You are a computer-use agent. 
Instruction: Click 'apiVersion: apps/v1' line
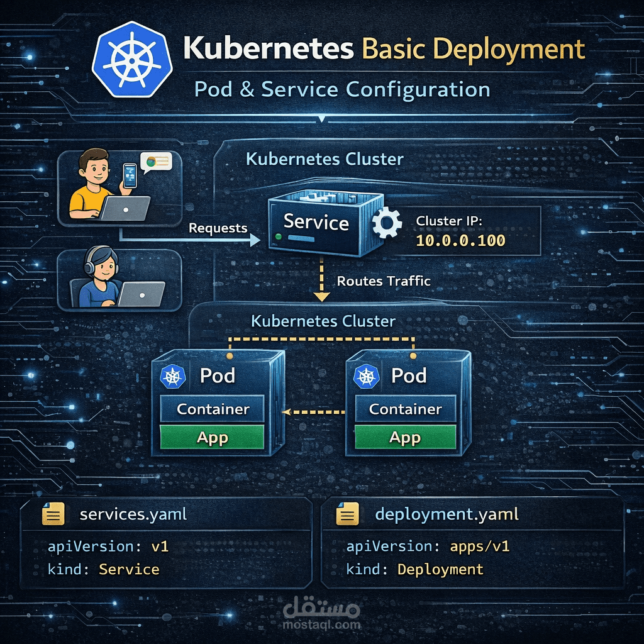(428, 547)
